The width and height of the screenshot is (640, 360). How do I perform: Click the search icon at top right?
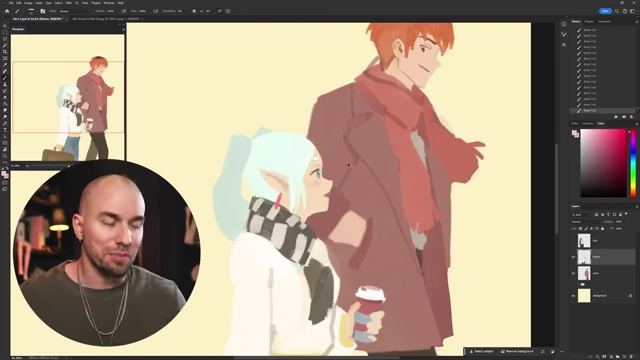(617, 11)
